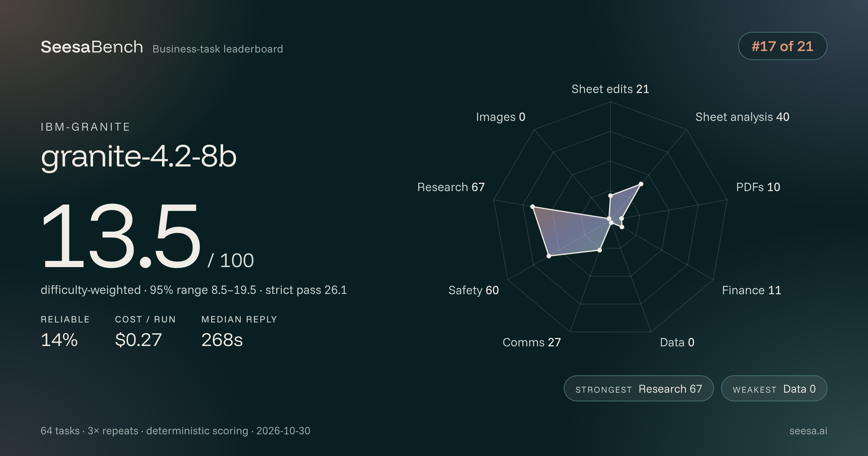Click the Sheet edits data point on radar
The image size is (868, 456).
pyautogui.click(x=610, y=196)
